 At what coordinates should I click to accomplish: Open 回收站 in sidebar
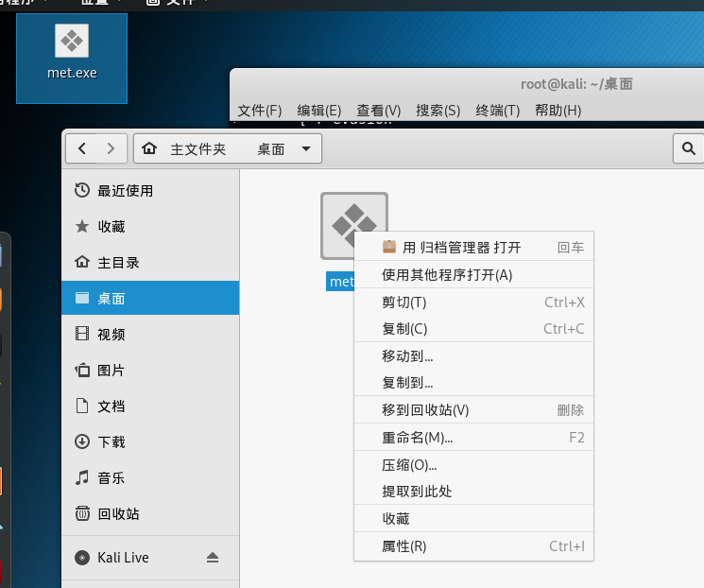(x=150, y=513)
